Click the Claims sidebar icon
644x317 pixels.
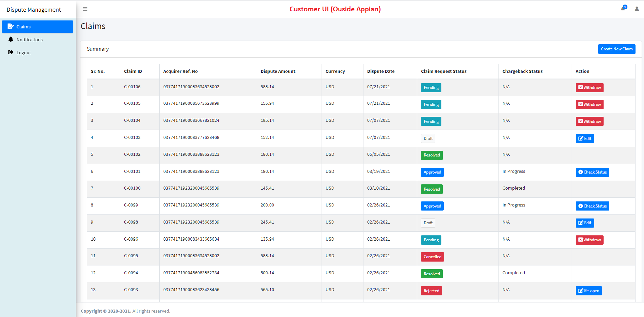pyautogui.click(x=11, y=26)
